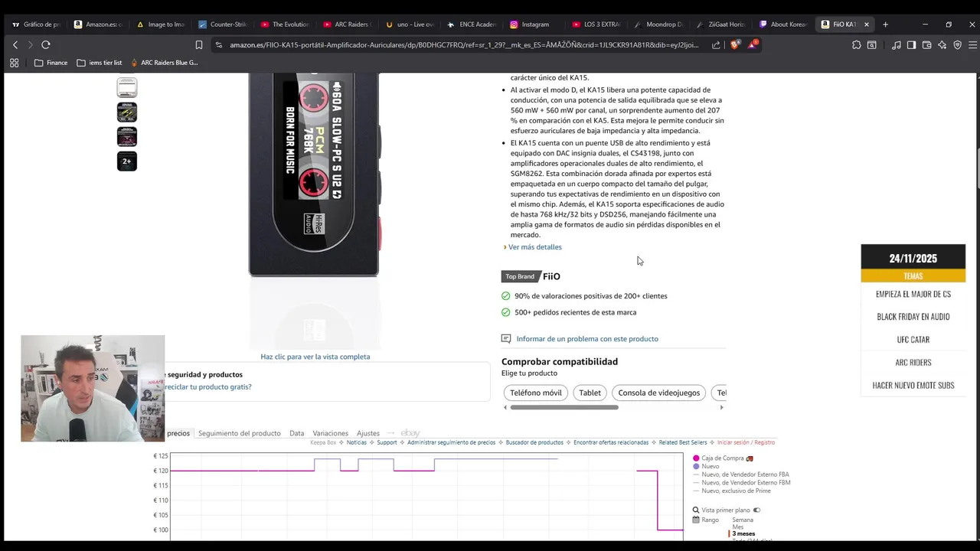980x551 pixels.
Task: Open the Keepa ebay link
Action: (410, 433)
